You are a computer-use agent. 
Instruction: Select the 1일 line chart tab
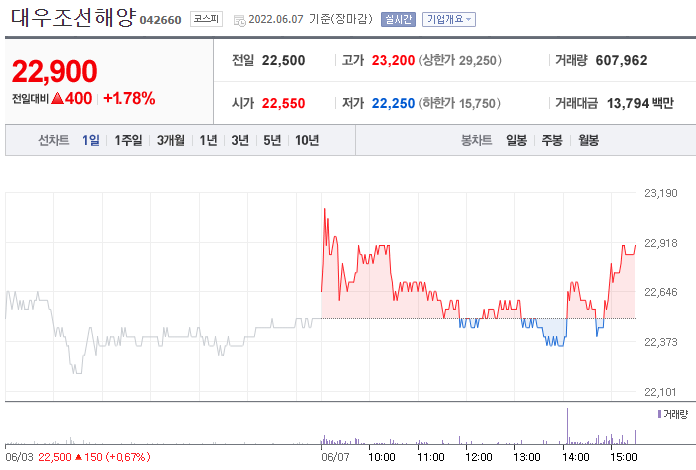click(x=91, y=140)
